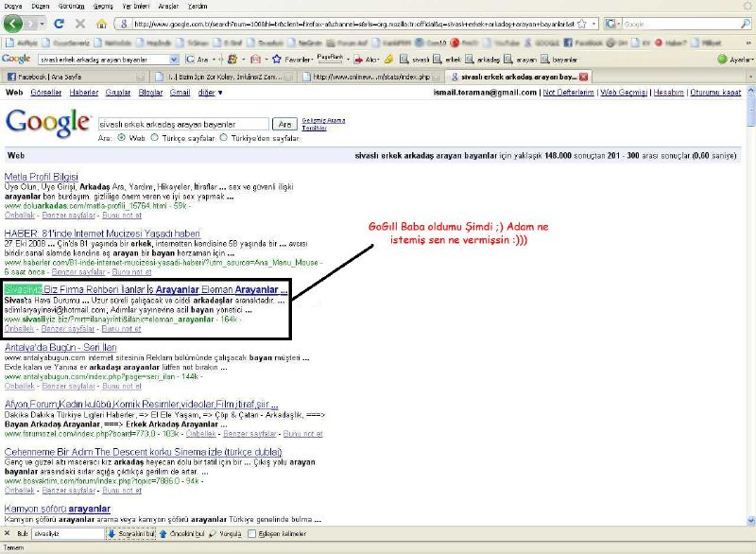Click the Google logo on the Google toolbar
Screen dimensions: 756x554
(16, 59)
